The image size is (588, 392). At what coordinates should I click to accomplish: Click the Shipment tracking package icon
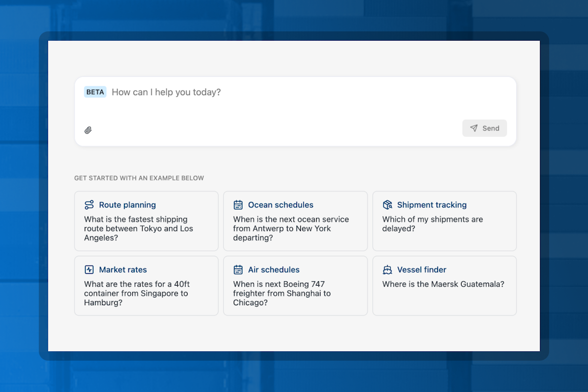click(388, 205)
